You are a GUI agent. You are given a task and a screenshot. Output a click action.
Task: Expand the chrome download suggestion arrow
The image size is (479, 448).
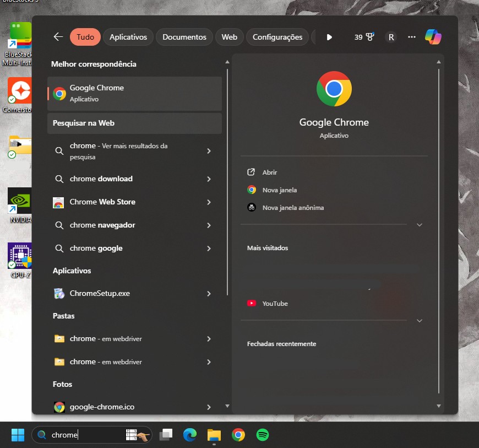209,179
